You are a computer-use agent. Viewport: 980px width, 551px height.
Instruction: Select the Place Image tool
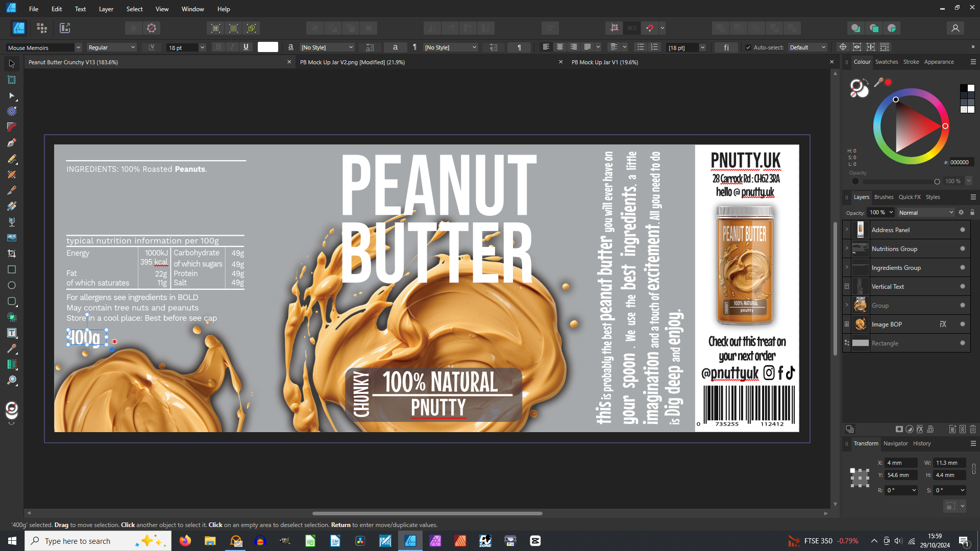click(12, 238)
